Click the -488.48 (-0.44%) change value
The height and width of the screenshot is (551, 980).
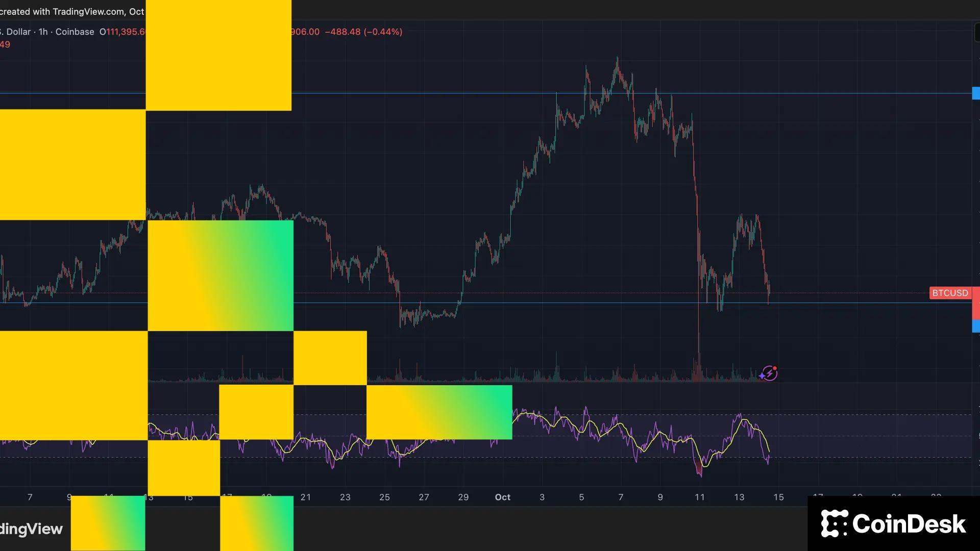pyautogui.click(x=363, y=32)
